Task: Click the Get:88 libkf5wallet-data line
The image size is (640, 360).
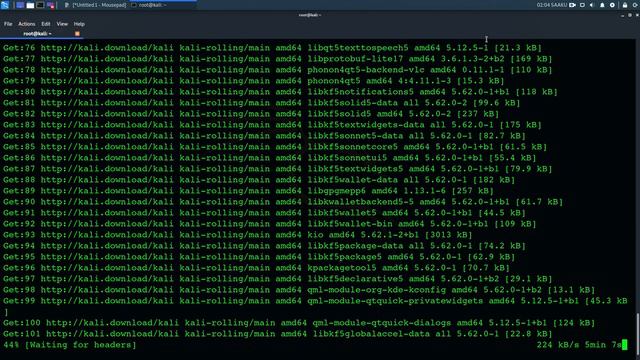Action: 259,180
